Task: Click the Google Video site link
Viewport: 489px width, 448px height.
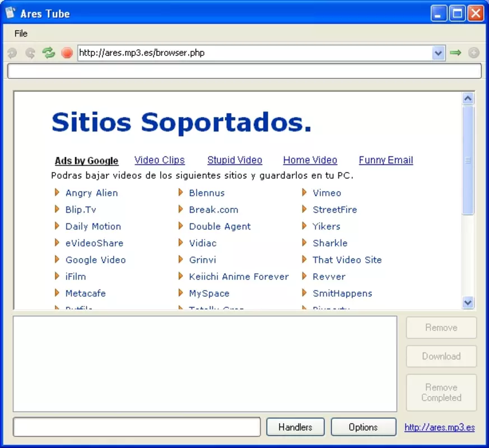Action: (96, 260)
